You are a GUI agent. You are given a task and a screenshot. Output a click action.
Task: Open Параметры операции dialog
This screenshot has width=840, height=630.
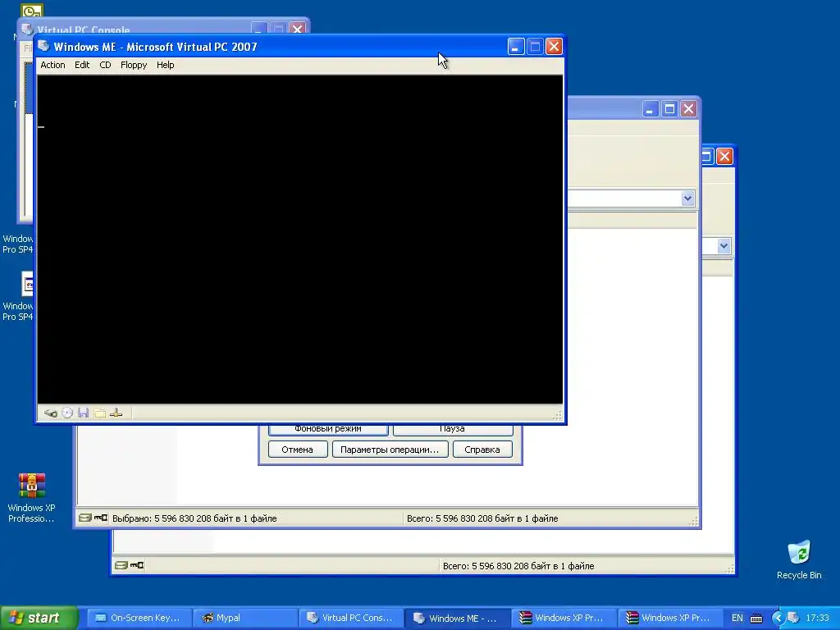pos(390,450)
